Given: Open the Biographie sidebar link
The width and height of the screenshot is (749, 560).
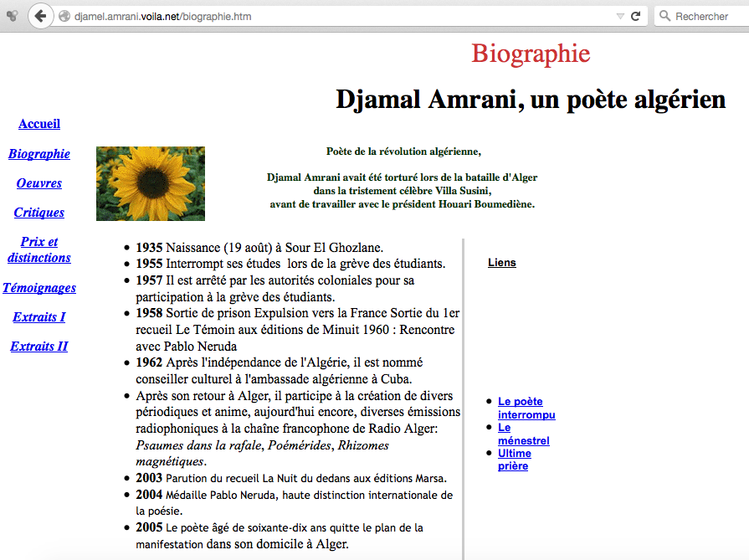Looking at the screenshot, I should (x=39, y=153).
